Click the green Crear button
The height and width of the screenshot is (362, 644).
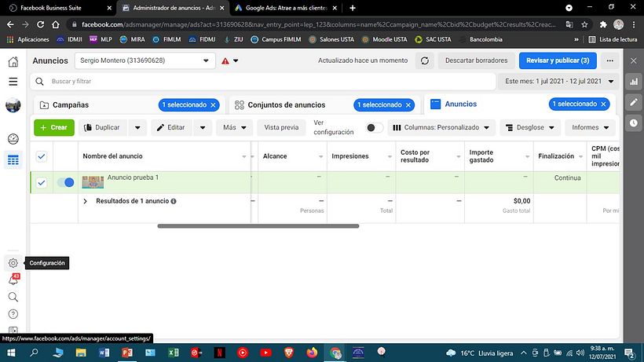coord(54,128)
